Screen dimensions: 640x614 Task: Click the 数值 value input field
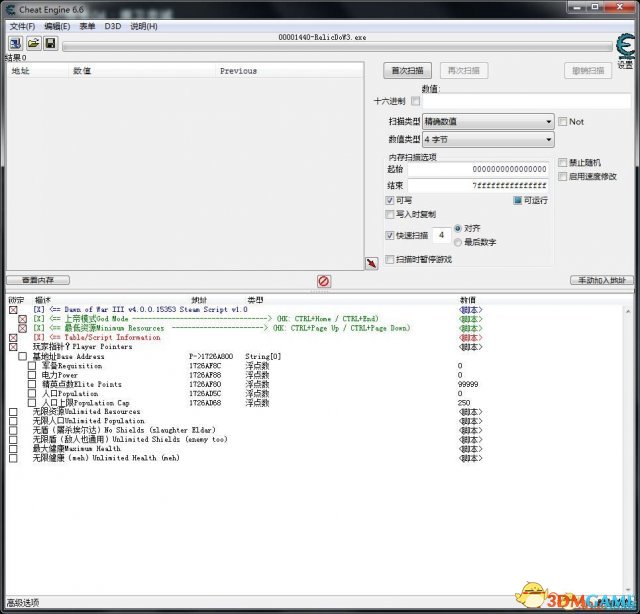[x=527, y=101]
